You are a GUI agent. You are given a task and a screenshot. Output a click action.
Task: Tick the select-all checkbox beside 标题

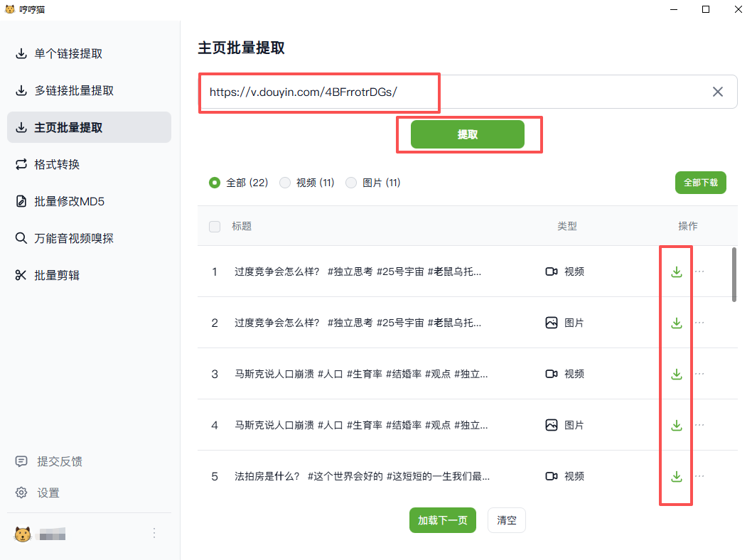pyautogui.click(x=215, y=226)
